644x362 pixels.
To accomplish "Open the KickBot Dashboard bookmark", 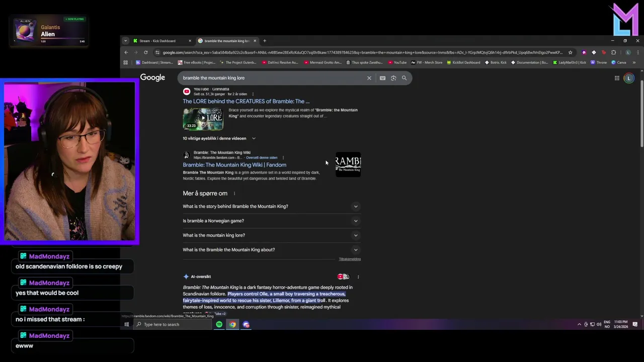I will [x=463, y=62].
